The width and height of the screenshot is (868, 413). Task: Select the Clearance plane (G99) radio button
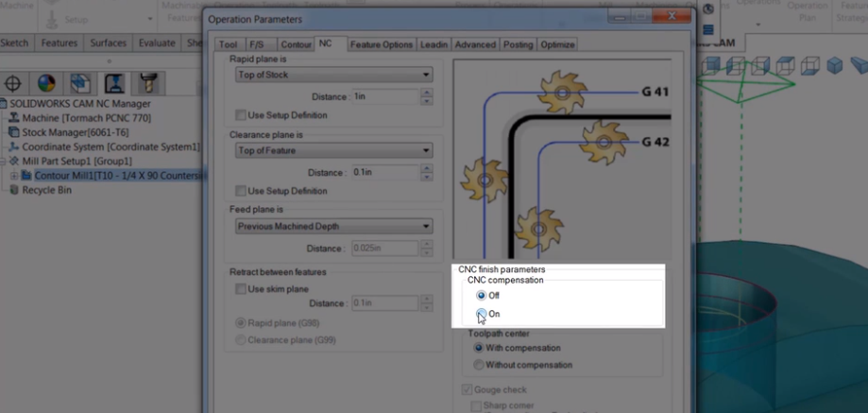[x=240, y=340]
